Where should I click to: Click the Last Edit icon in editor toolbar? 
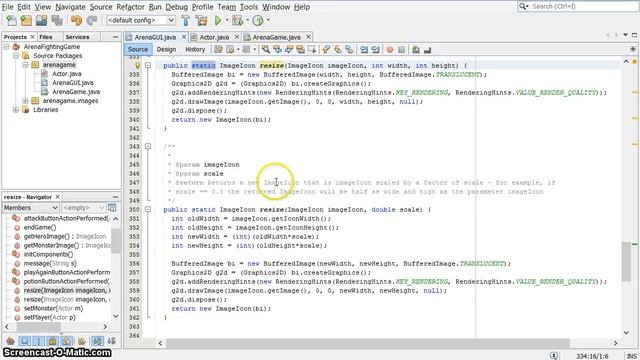pyautogui.click(x=218, y=49)
